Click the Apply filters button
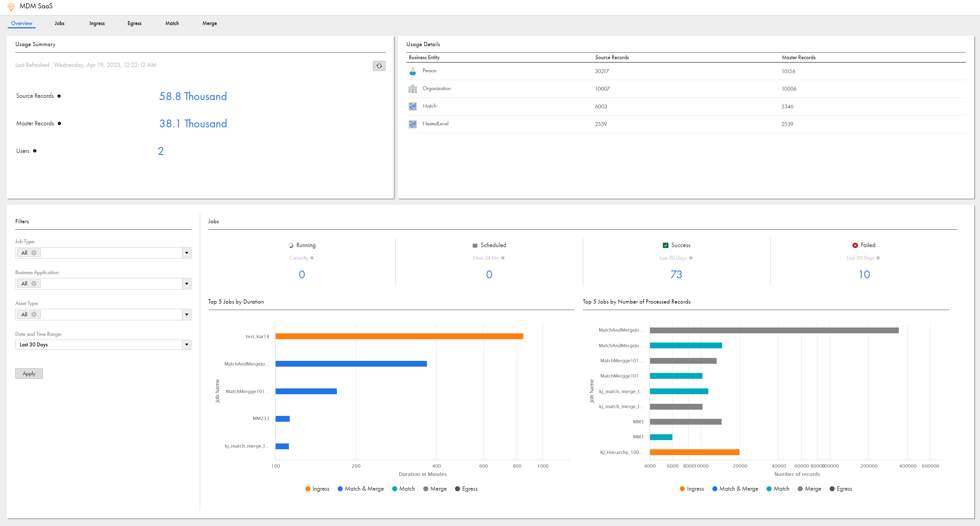Screen dimensions: 980x526 [x=29, y=374]
